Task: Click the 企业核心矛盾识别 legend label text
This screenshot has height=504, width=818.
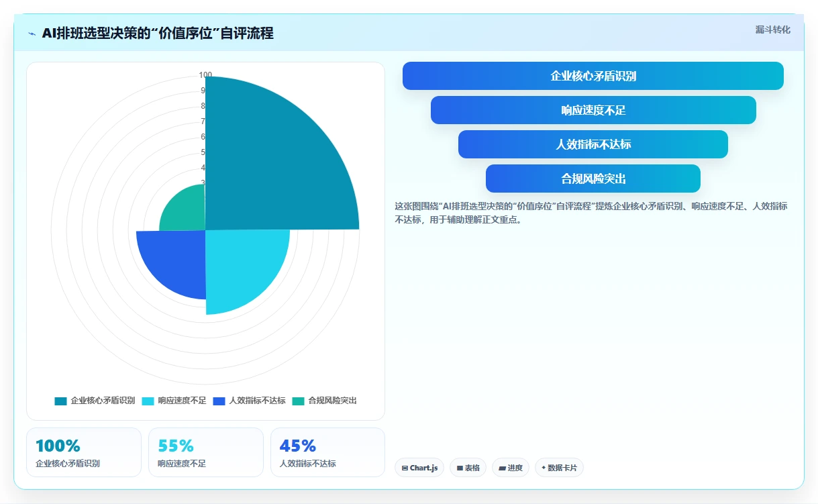Action: 103,401
